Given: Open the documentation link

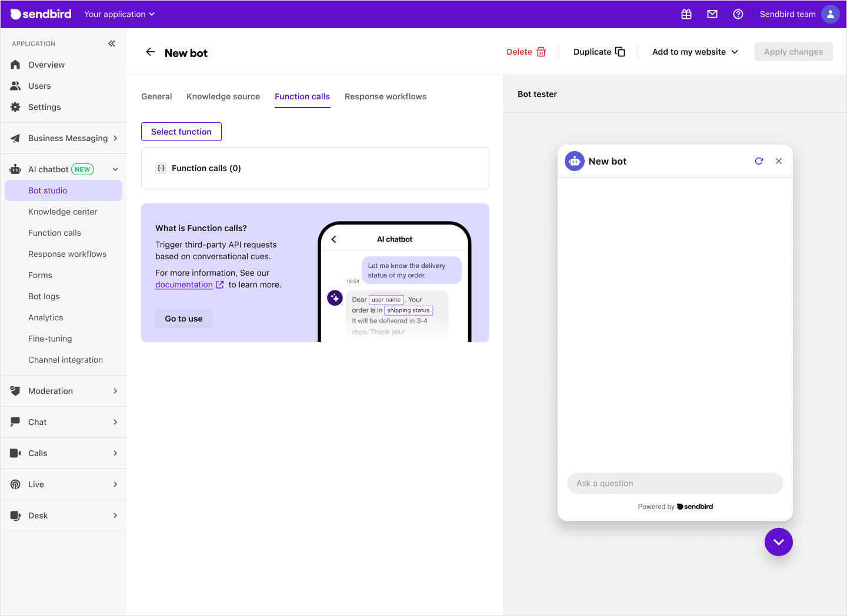Looking at the screenshot, I should (x=184, y=284).
